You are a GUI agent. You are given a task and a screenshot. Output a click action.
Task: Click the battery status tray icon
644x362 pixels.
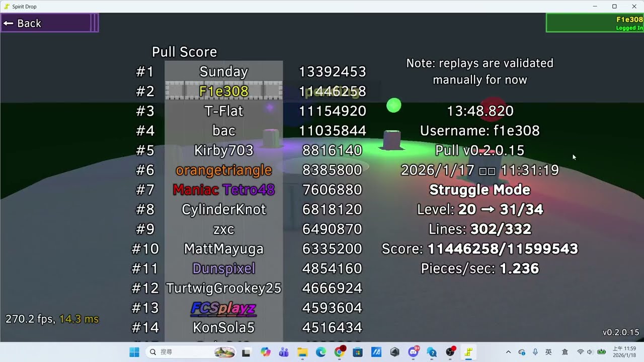click(601, 352)
